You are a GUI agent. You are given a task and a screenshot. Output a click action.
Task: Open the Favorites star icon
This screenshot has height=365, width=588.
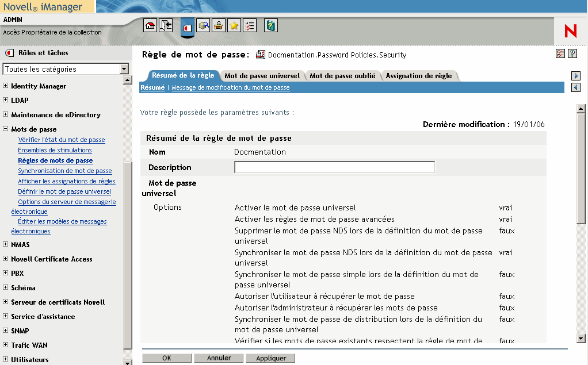pos(234,25)
